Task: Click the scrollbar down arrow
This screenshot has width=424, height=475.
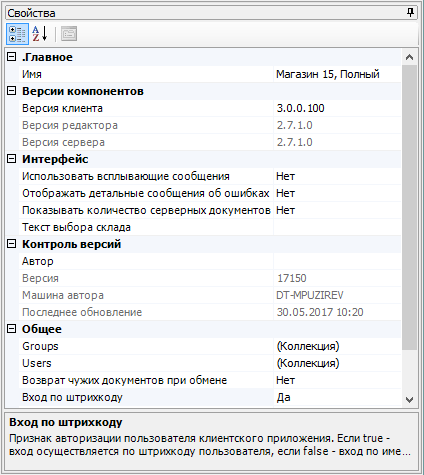Action: (x=410, y=399)
